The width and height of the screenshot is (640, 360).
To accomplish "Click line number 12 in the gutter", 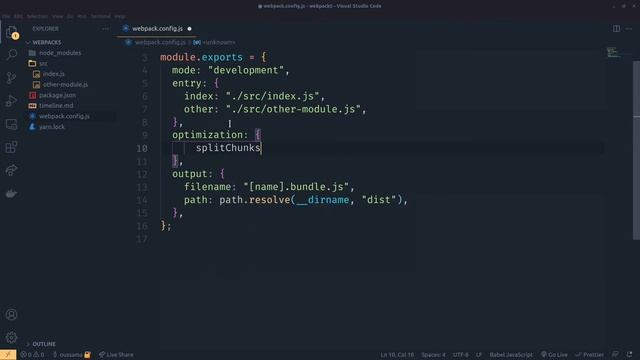I will click(x=142, y=174).
